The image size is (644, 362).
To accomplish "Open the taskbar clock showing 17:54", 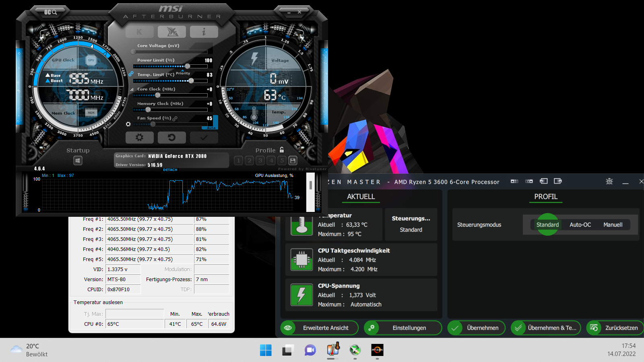I will point(621,350).
